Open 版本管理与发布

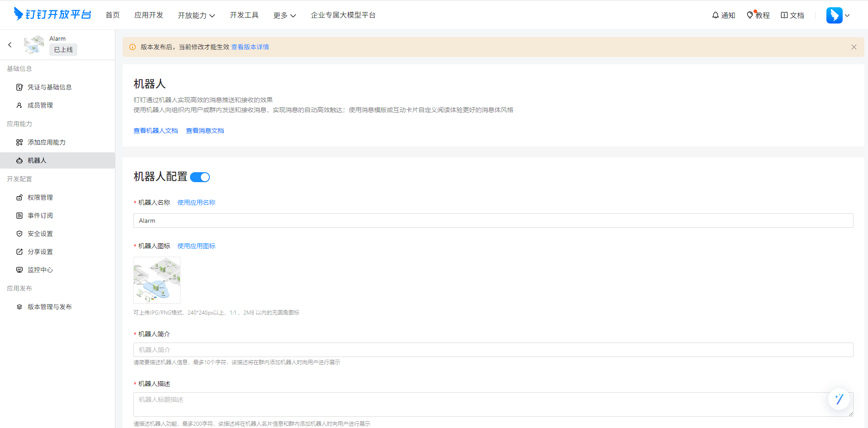(49, 306)
